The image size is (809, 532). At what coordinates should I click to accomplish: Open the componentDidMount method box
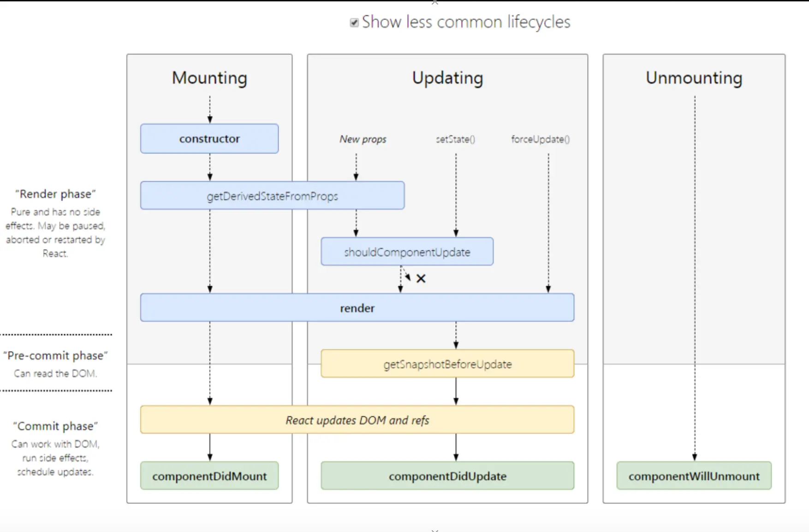[209, 476]
